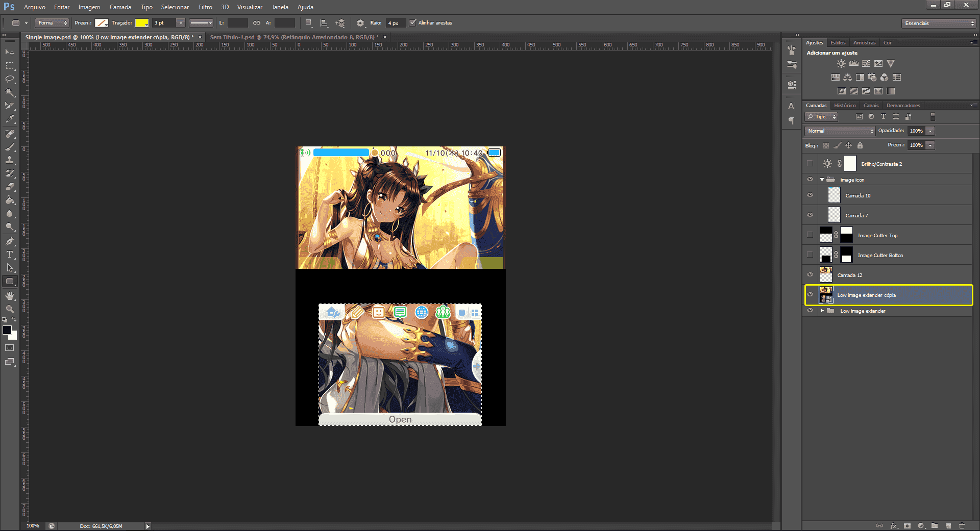Select the Magic Wand tool
This screenshot has width=980, height=531.
point(10,92)
